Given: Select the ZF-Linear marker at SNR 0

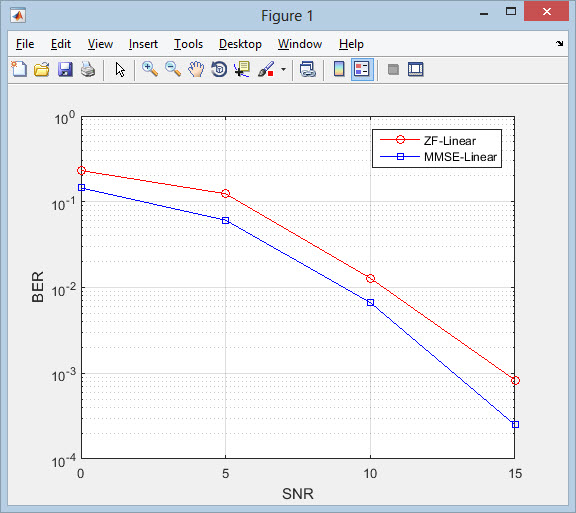Looking at the screenshot, I should click(x=81, y=171).
